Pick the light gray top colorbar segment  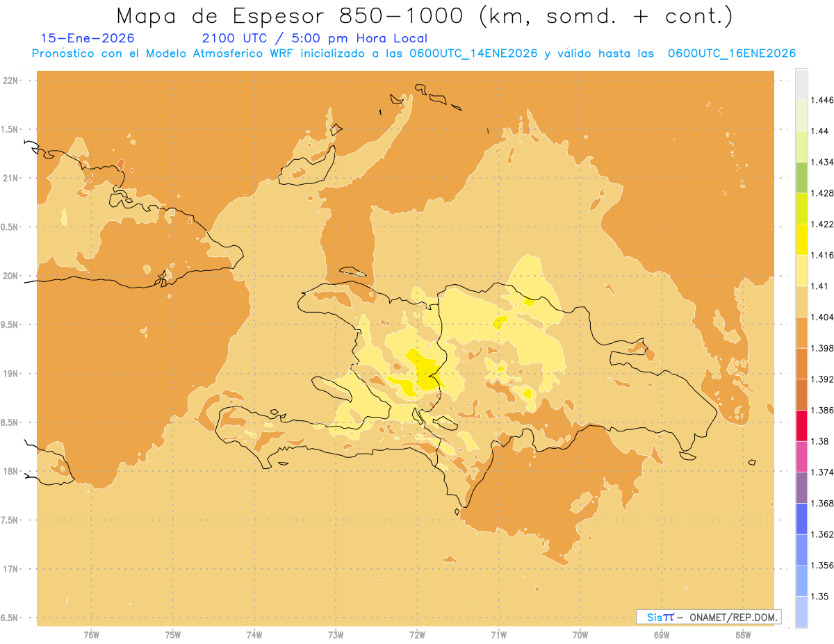pyautogui.click(x=801, y=85)
